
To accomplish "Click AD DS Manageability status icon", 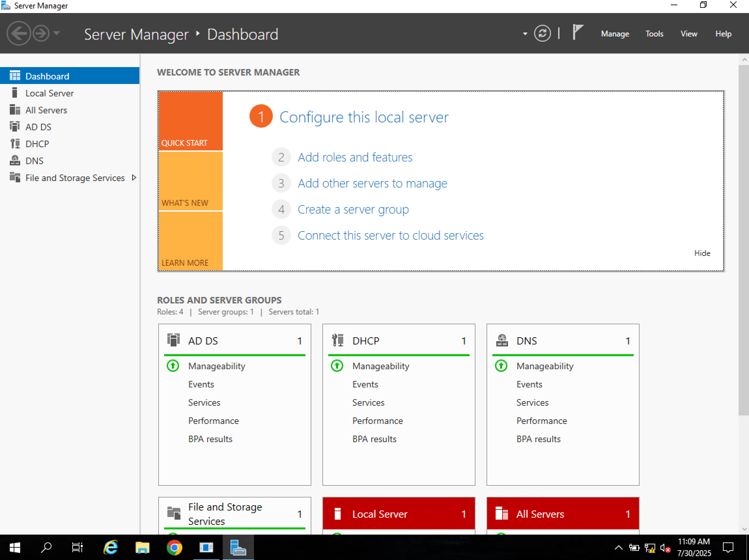I will (x=173, y=366).
